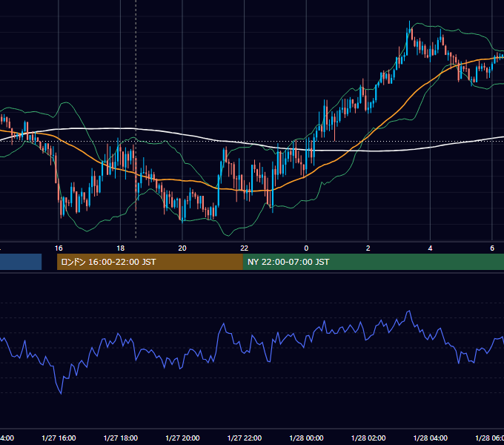Click the 1/27 16:00 time label
The height and width of the screenshot is (445, 504).
[59, 438]
